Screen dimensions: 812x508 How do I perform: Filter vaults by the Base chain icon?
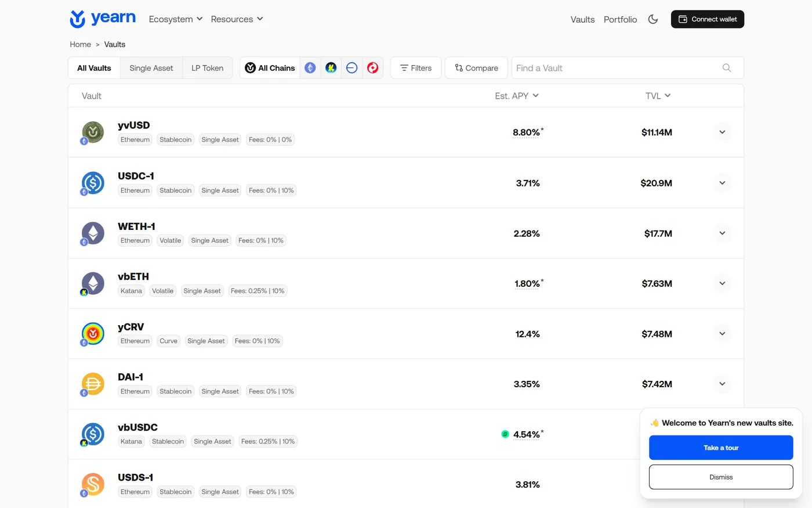351,68
